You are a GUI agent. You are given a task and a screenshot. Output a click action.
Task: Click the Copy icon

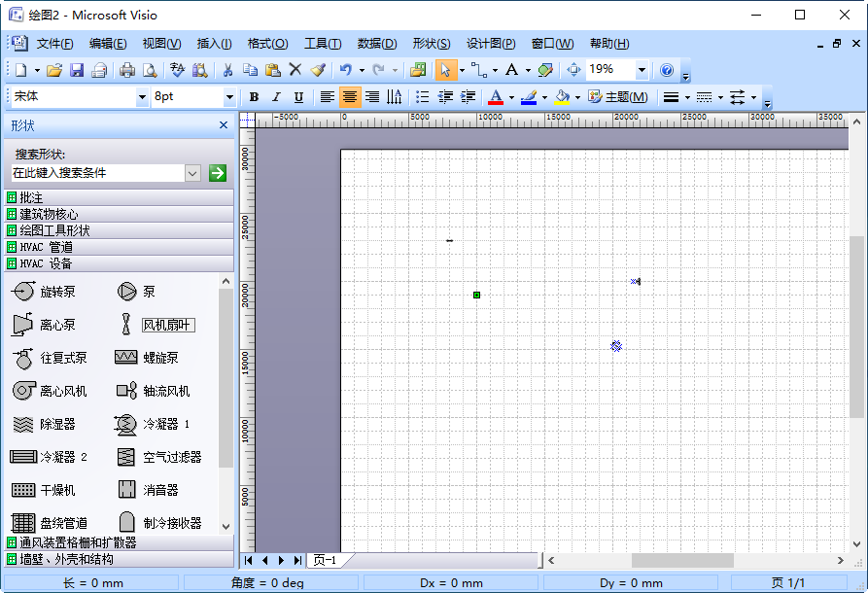tap(250, 70)
